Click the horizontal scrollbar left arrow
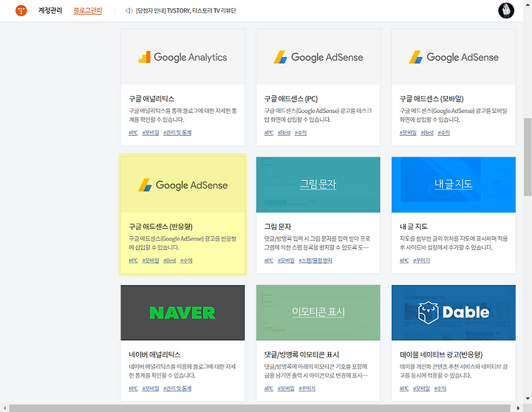Screen dimensions: 532x412 [4, 408]
